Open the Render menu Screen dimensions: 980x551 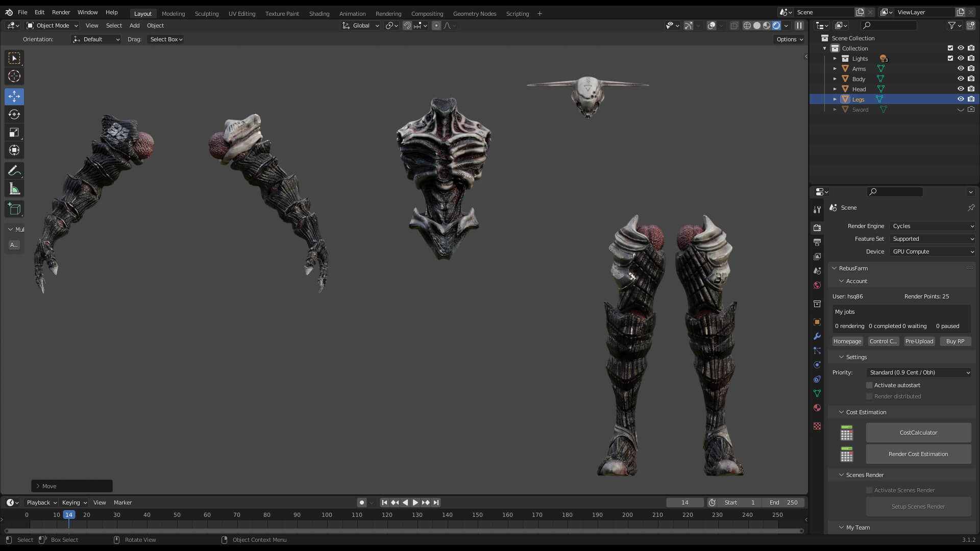pyautogui.click(x=61, y=12)
